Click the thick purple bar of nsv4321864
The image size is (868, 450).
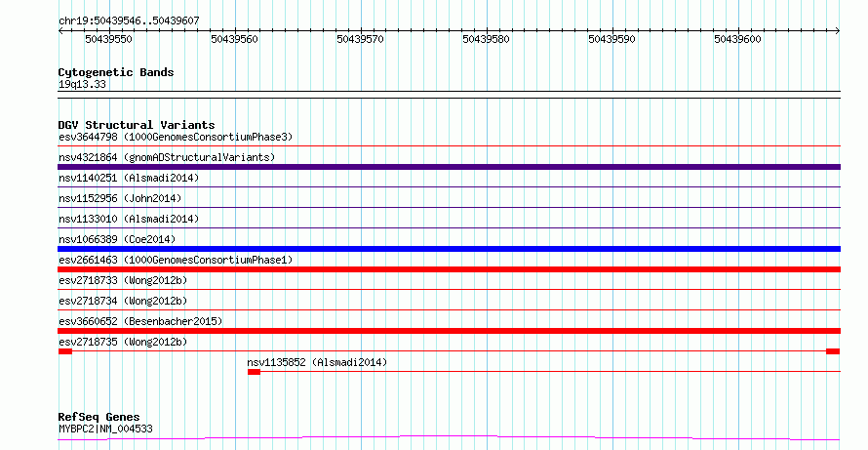click(449, 167)
